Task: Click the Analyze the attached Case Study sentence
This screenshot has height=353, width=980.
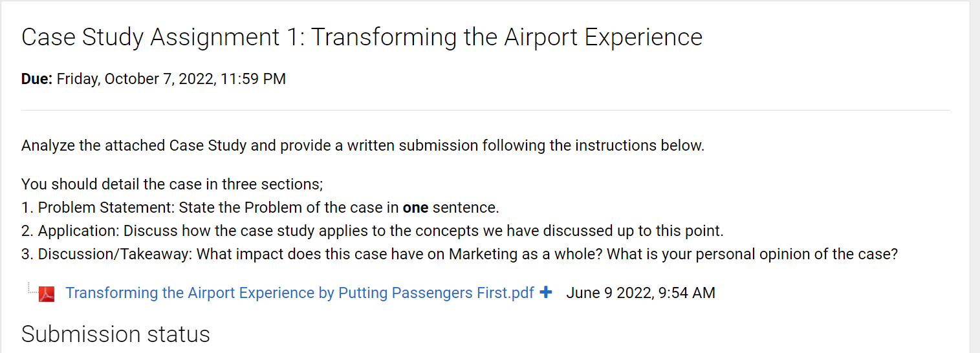Action: (362, 145)
